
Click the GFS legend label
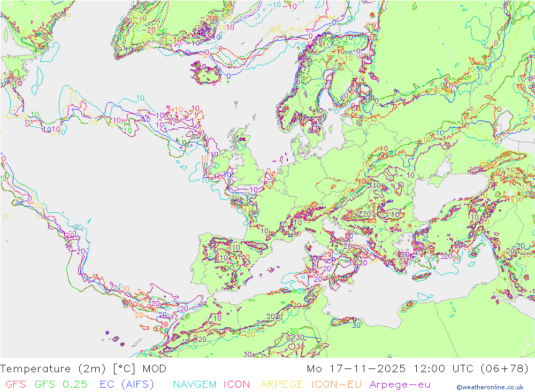16,385
